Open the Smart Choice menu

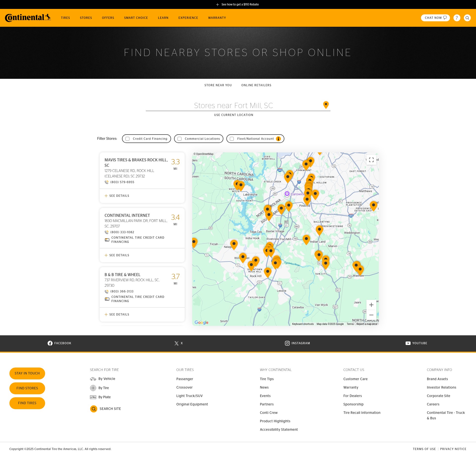tap(136, 18)
